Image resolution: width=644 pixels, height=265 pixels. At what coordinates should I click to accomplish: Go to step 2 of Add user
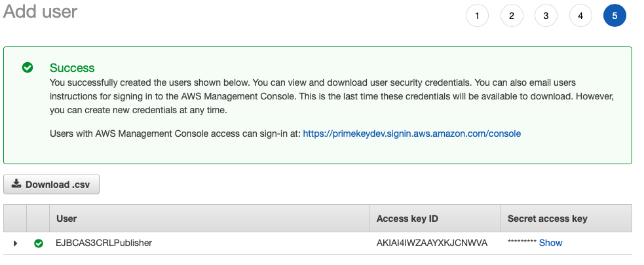click(512, 16)
